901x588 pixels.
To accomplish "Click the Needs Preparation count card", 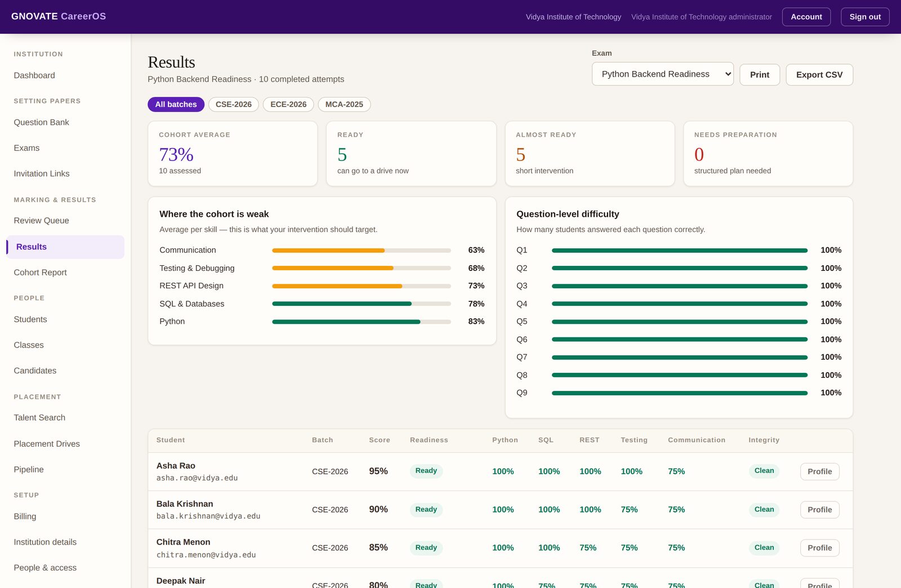I will (768, 153).
